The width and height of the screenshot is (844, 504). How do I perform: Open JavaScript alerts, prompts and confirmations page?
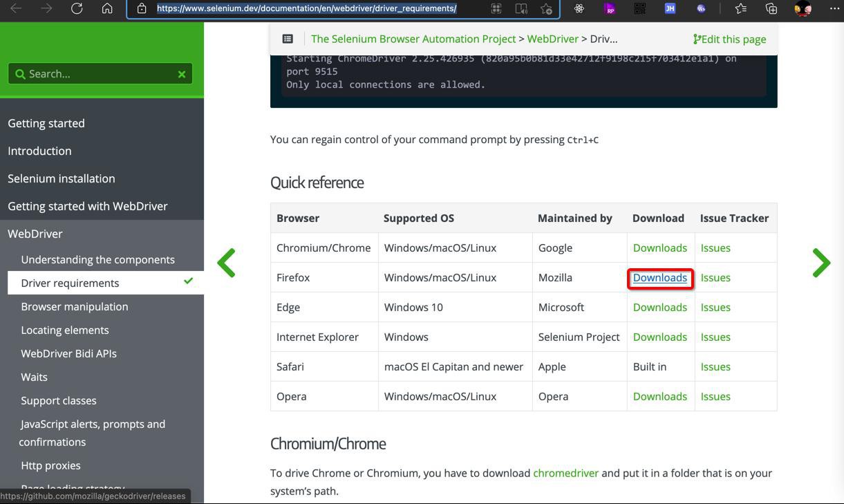[92, 433]
